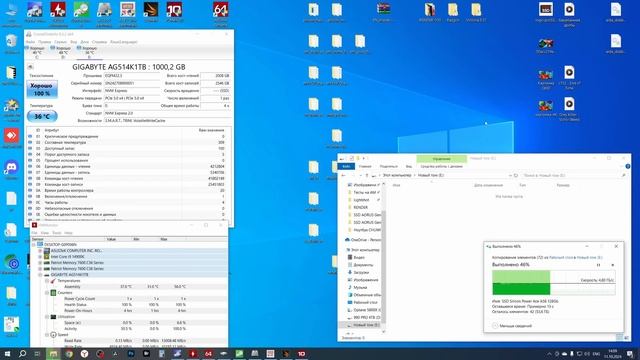Expand the Intel Core i5 node
The height and width of the screenshot is (360, 640).
(x=40, y=257)
